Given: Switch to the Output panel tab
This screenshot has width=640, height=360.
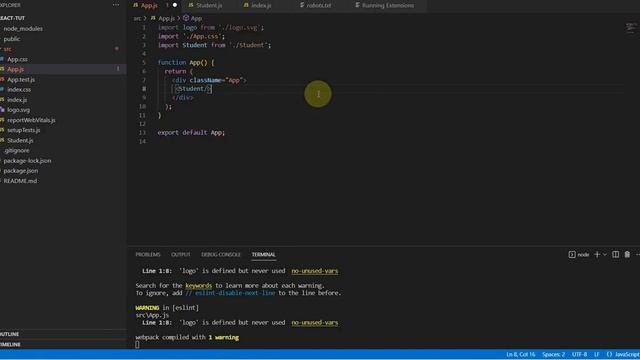Looking at the screenshot, I should (x=180, y=254).
